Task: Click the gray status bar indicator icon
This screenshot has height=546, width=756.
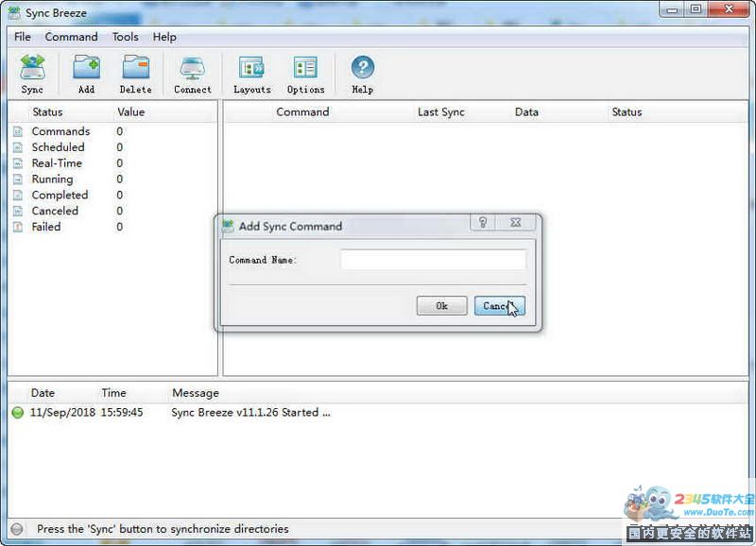Action: (17, 529)
